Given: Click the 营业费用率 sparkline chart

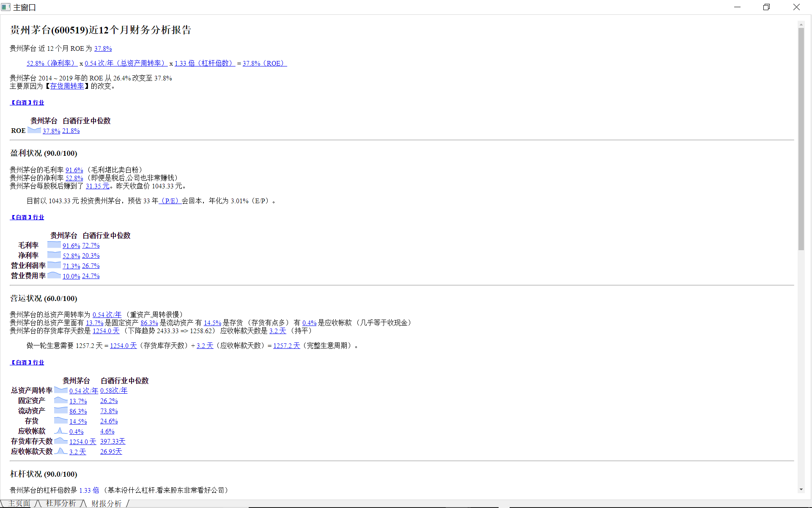Looking at the screenshot, I should tap(54, 276).
